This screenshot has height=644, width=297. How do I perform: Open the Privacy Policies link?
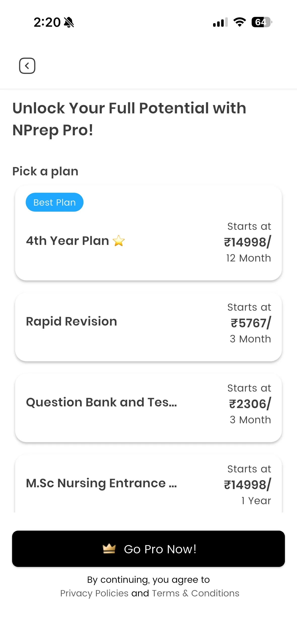(x=94, y=593)
